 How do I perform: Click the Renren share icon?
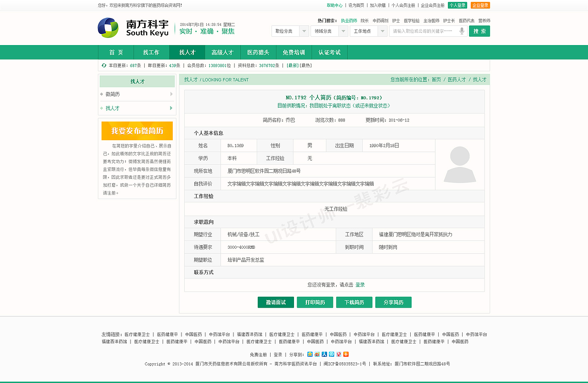325,354
